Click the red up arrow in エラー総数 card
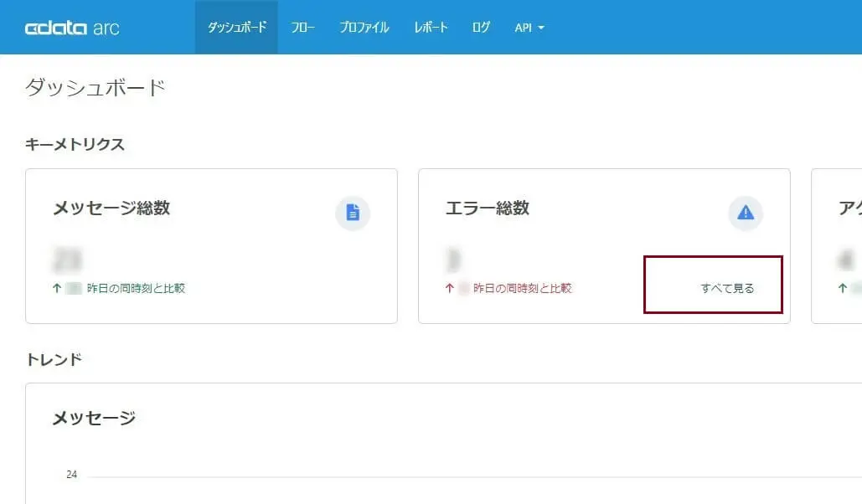The height and width of the screenshot is (504, 862). coord(450,288)
